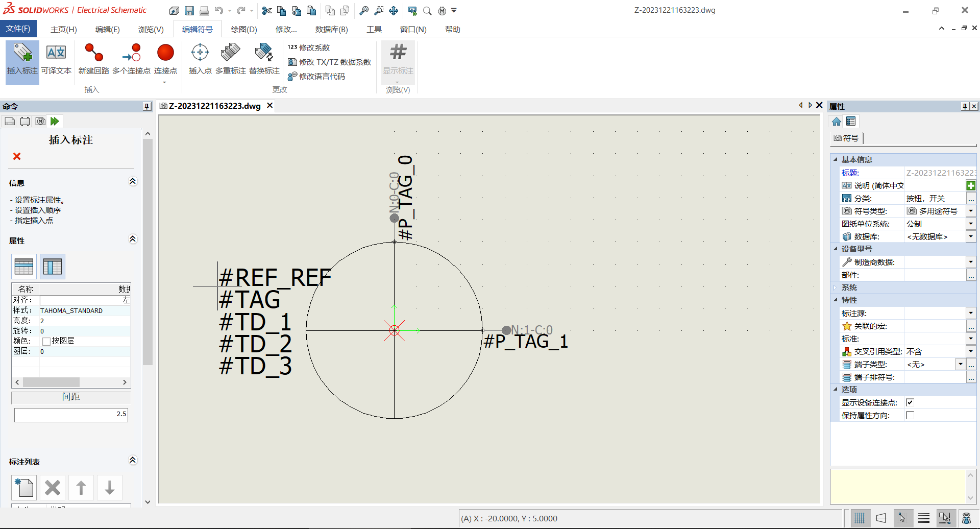980x529 pixels.
Task: Open the 图纸单位系统 dropdown
Action: [x=971, y=224]
